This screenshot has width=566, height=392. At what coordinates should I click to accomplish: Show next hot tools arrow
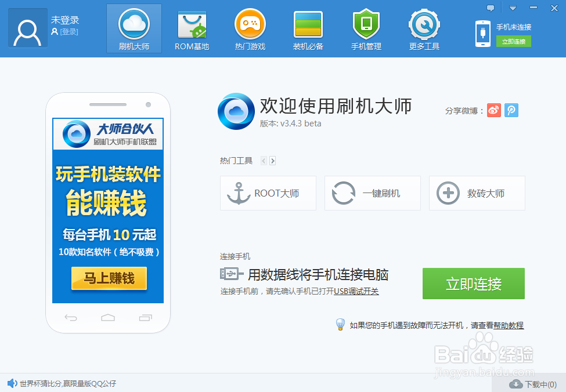click(272, 161)
